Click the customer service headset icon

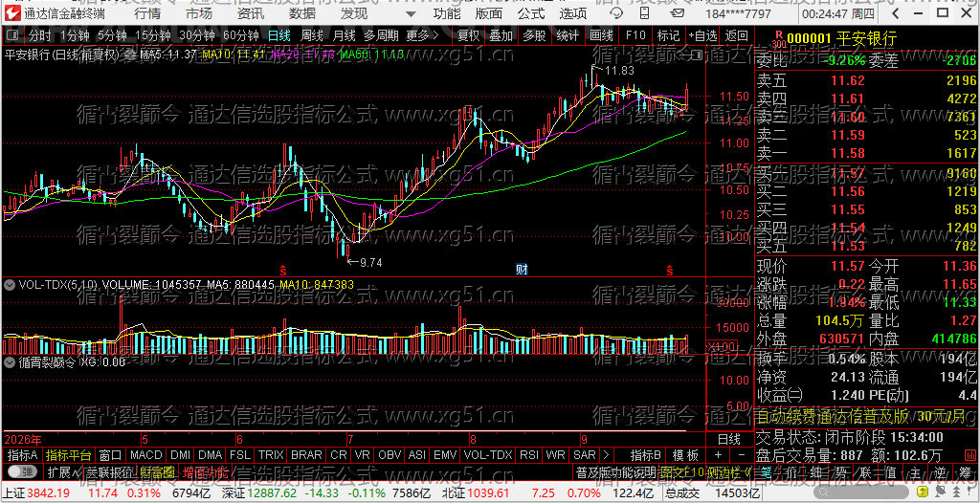(615, 13)
